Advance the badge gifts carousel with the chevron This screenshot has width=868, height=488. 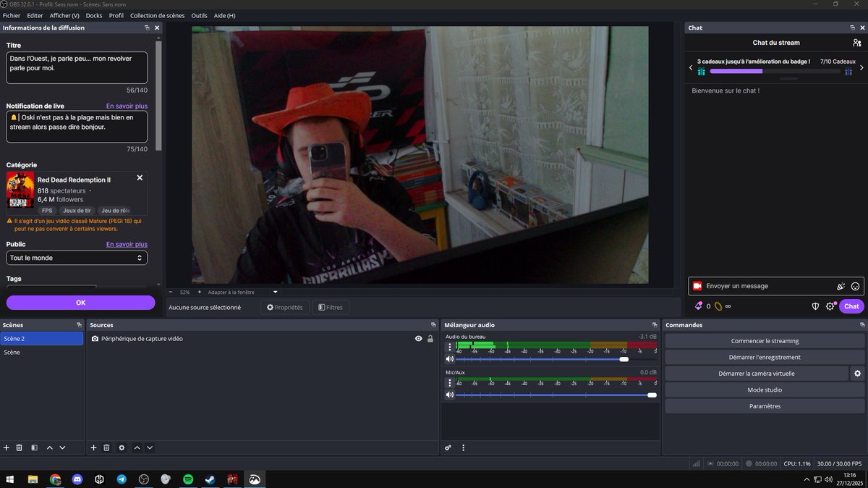coord(861,66)
